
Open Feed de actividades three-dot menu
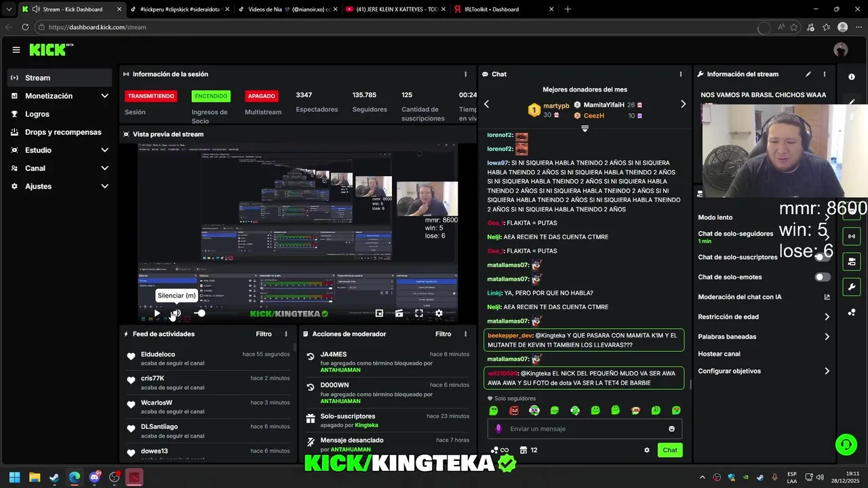286,334
